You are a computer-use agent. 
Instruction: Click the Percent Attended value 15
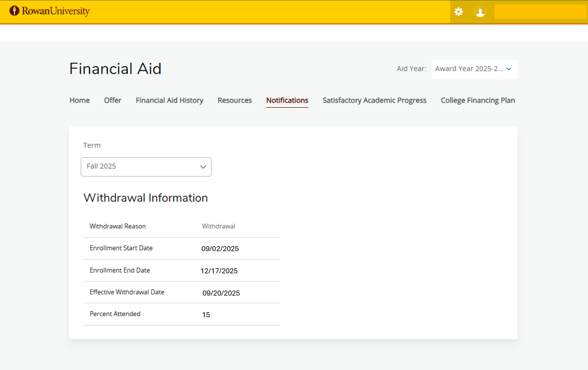(x=206, y=315)
